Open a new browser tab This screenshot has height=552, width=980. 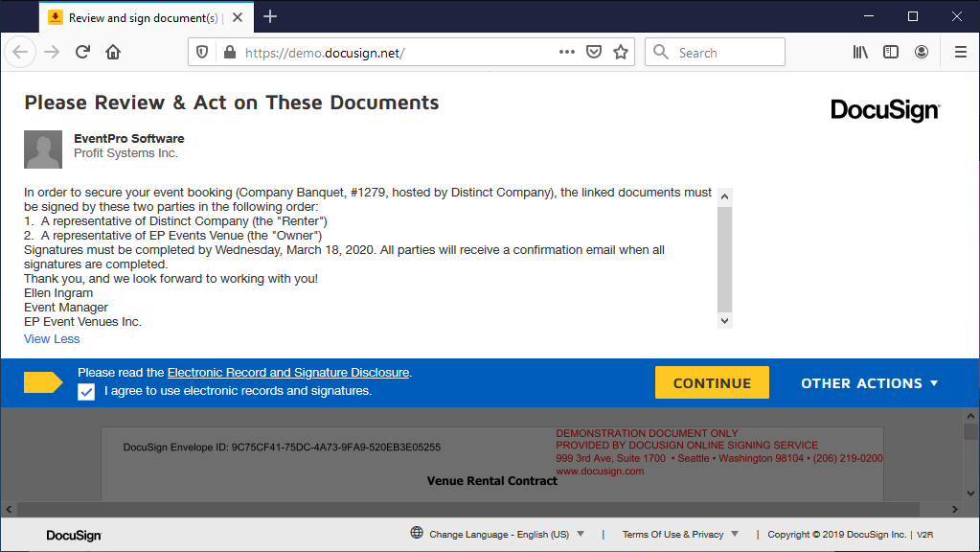[x=270, y=17]
